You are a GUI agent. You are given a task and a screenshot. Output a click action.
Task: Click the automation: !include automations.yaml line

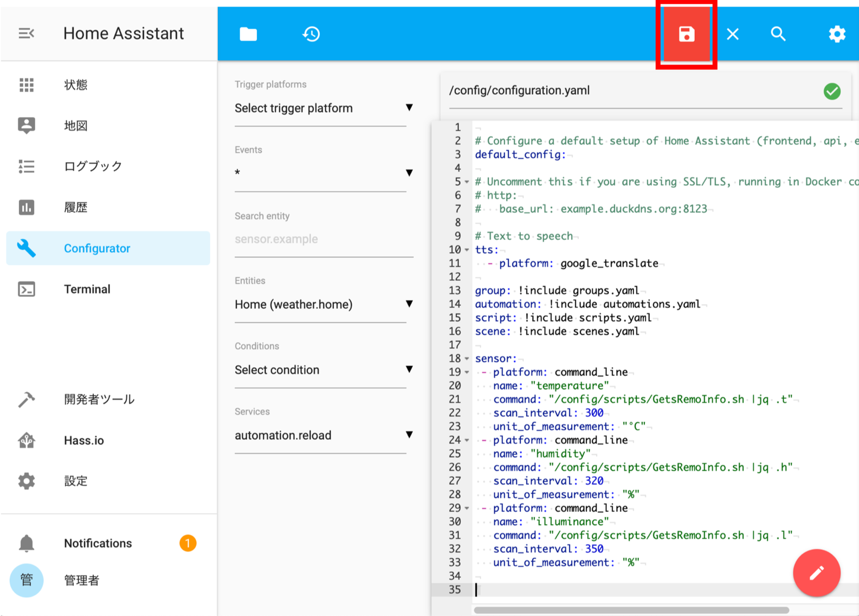pos(587,304)
